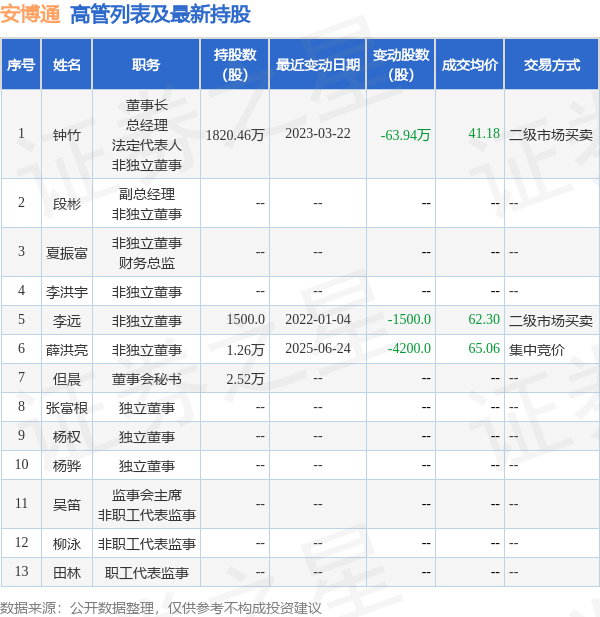Select the -4200.0 change value
This screenshot has width=600, height=617.
pyautogui.click(x=409, y=348)
